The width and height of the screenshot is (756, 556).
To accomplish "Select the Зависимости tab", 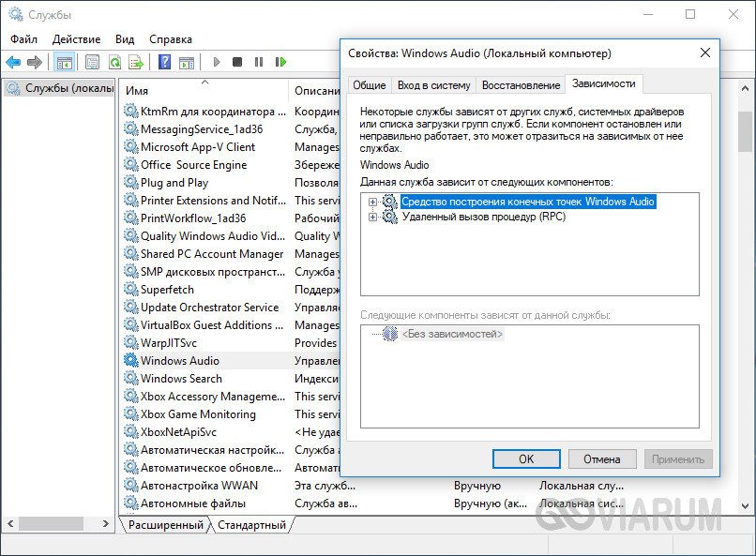I will coord(604,83).
